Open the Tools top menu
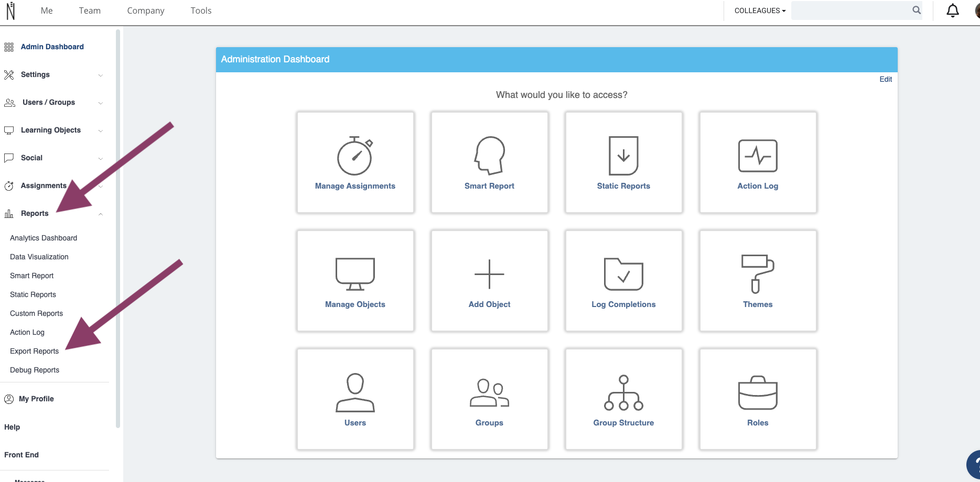 click(x=201, y=10)
